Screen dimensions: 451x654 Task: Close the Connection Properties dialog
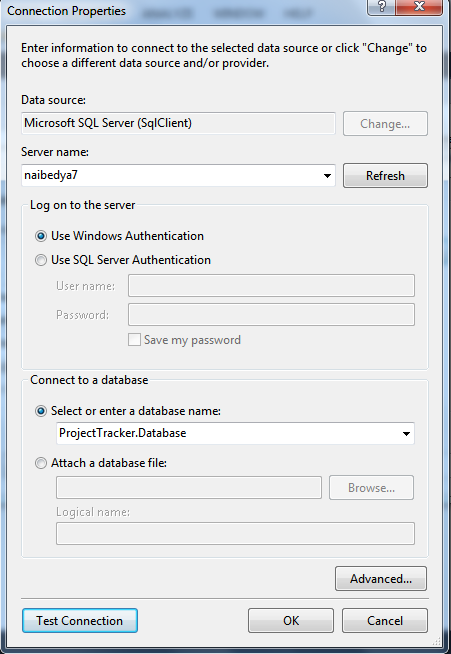[419, 7]
